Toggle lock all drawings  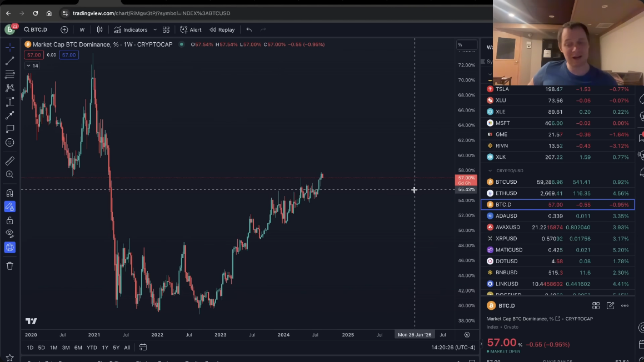pos(10,220)
